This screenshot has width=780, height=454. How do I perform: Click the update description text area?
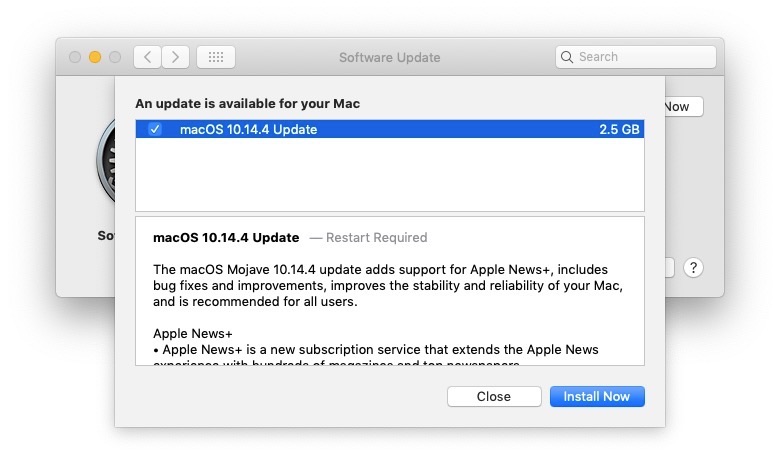[389, 300]
